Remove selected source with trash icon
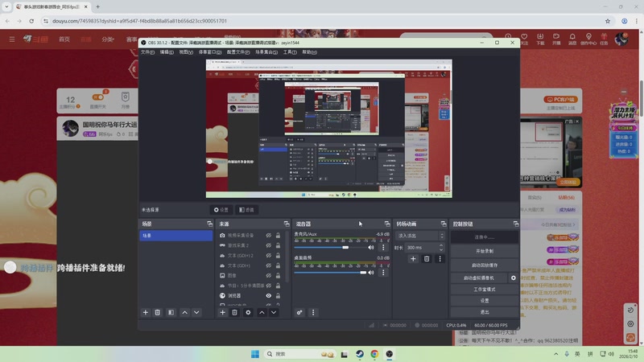The width and height of the screenshot is (644, 362). click(234, 312)
